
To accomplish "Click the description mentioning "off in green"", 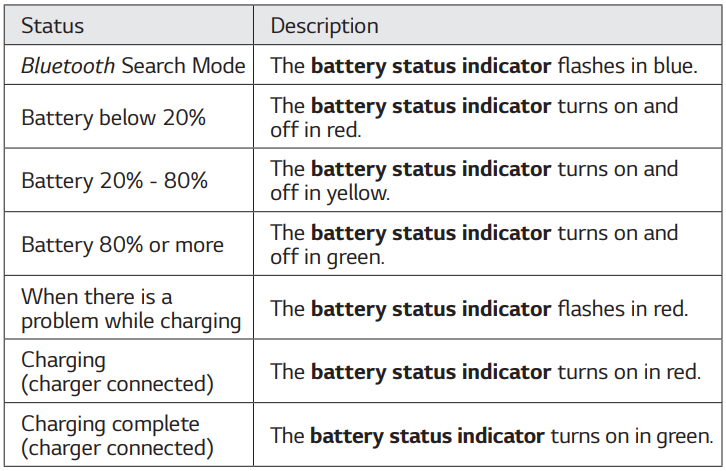I will [474, 245].
